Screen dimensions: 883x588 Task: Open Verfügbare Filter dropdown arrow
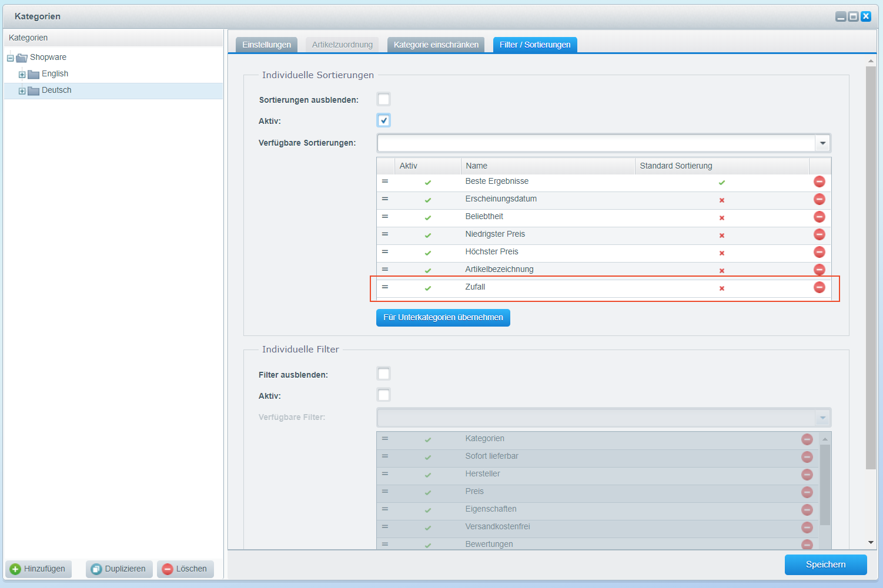pyautogui.click(x=822, y=418)
